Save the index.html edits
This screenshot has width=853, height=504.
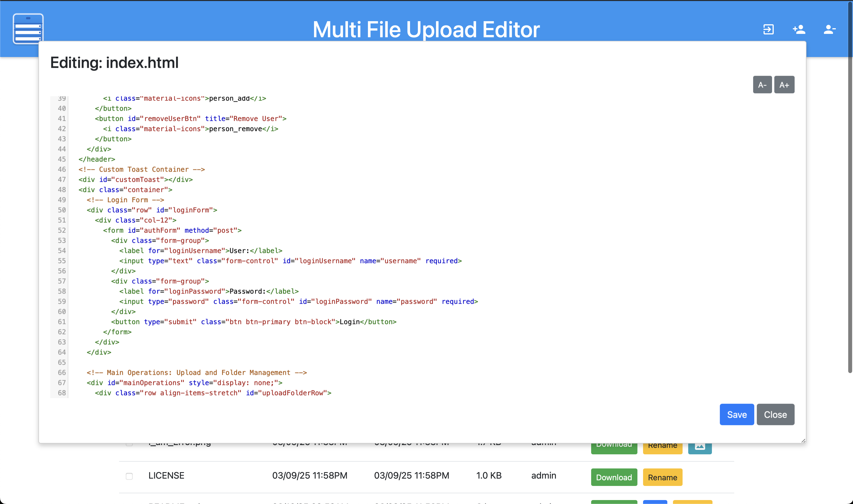pyautogui.click(x=736, y=414)
